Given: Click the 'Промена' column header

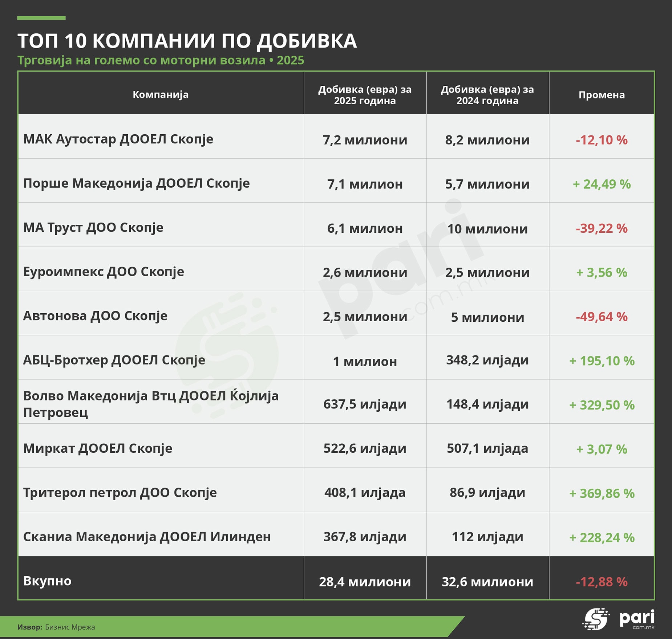Looking at the screenshot, I should 602,95.
